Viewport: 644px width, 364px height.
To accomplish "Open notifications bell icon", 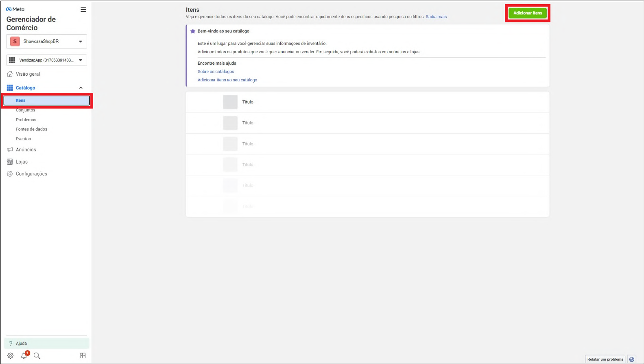I will coord(24,355).
